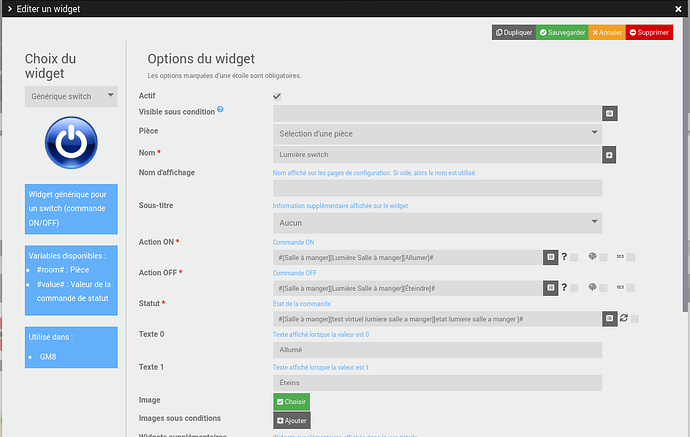Click the Etat de la commande hint
The width and height of the screenshot is (690, 437).
pos(301,304)
